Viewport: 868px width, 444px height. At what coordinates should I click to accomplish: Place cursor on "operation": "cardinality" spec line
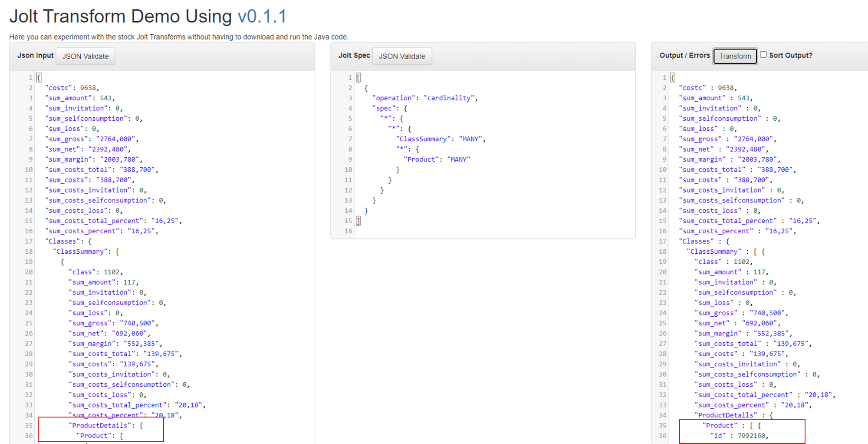425,98
